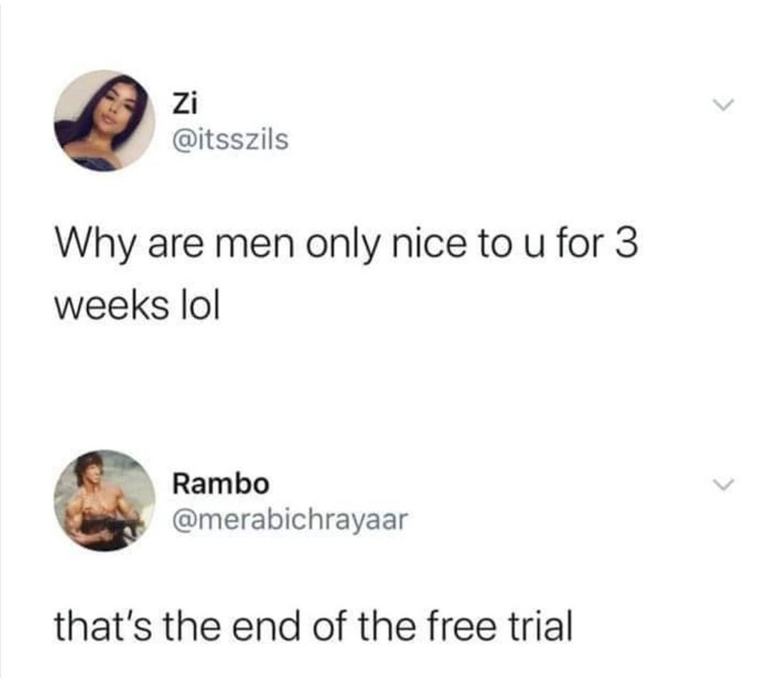Click the display name Zi
770x700 pixels.
[x=184, y=104]
